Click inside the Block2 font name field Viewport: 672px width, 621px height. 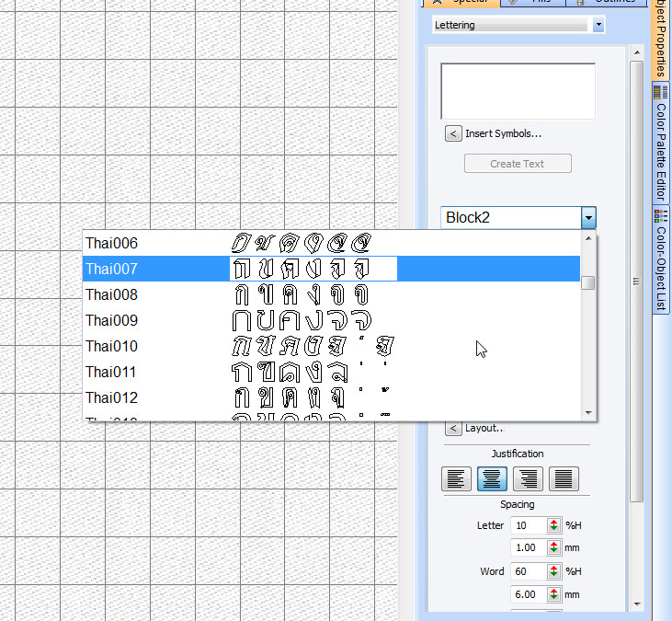(x=511, y=217)
